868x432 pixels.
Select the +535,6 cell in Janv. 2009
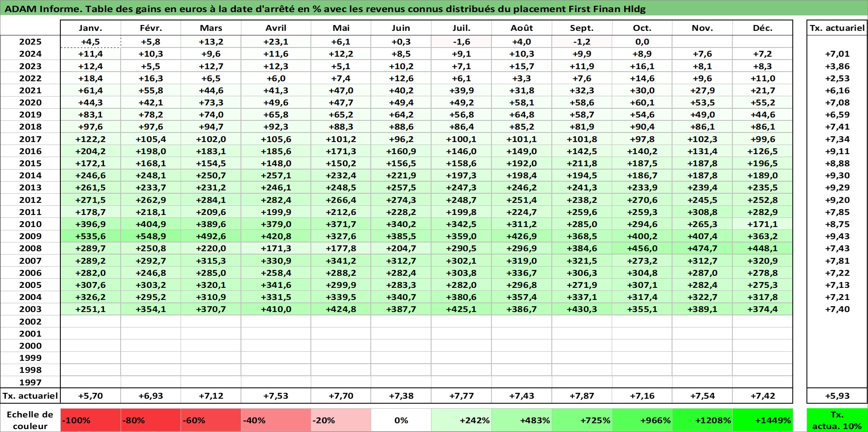tap(91, 236)
